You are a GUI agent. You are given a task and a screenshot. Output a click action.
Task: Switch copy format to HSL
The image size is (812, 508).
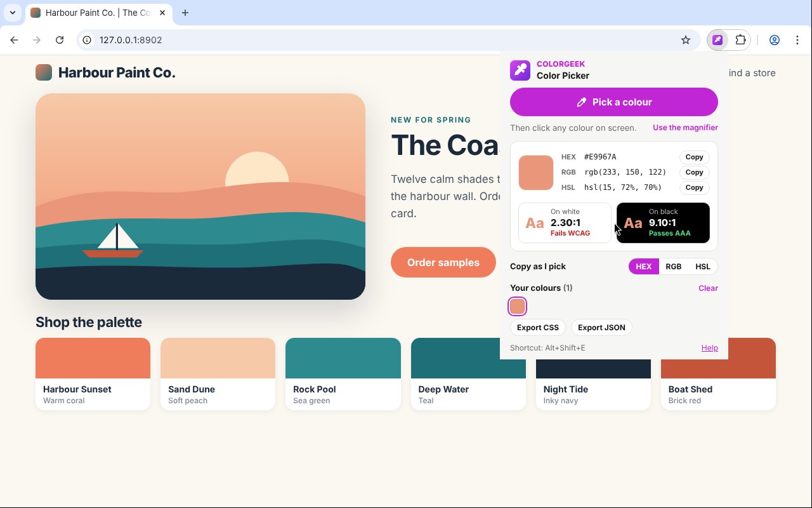703,267
